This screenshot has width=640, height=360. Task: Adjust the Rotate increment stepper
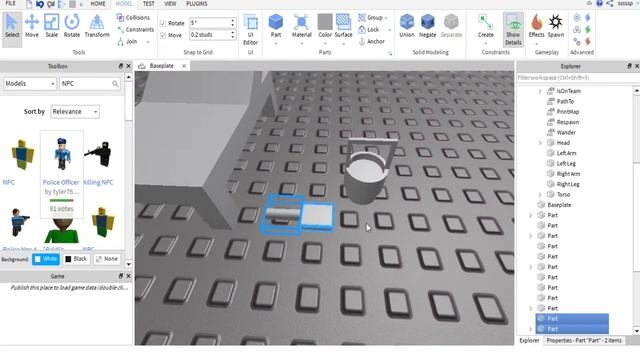click(233, 23)
